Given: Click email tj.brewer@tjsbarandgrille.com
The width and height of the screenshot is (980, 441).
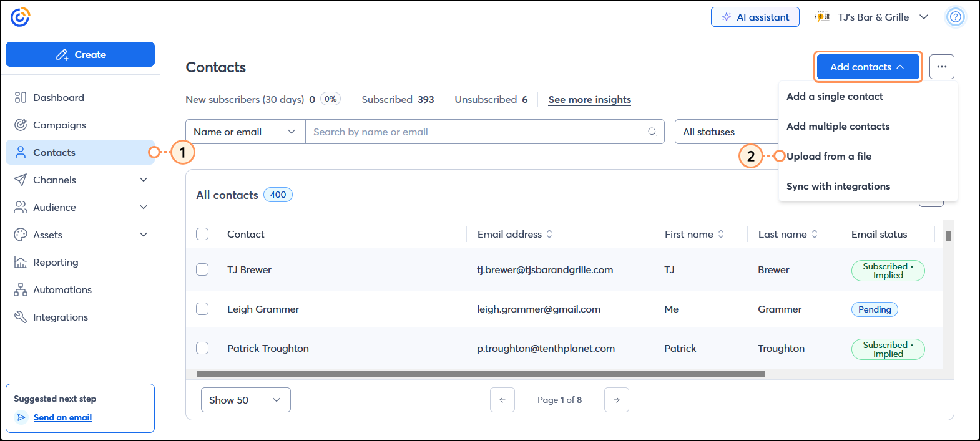Looking at the screenshot, I should (x=545, y=269).
